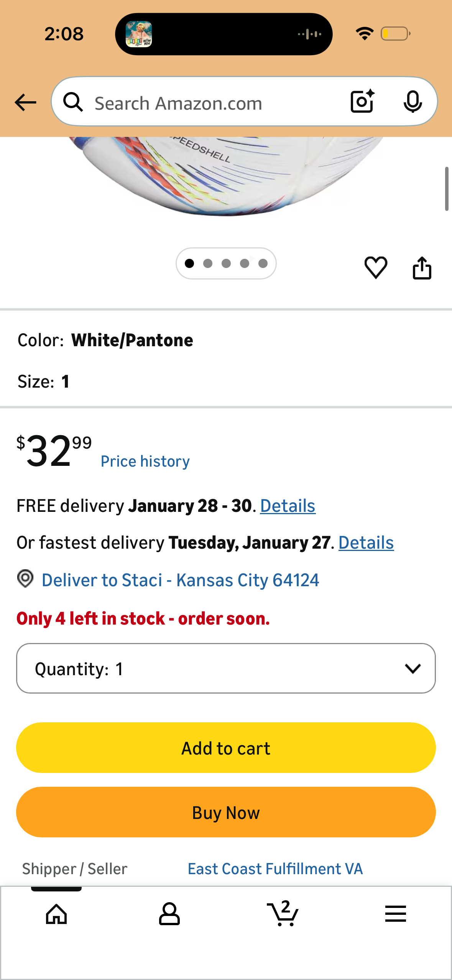Open the hamburger menu icon
452x980 pixels.
point(395,914)
